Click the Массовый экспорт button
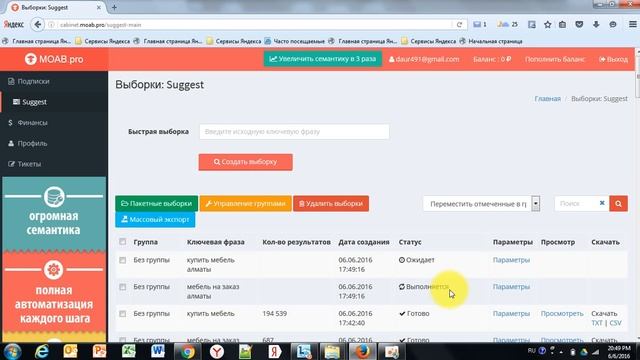The width and height of the screenshot is (640, 360). 155,219
